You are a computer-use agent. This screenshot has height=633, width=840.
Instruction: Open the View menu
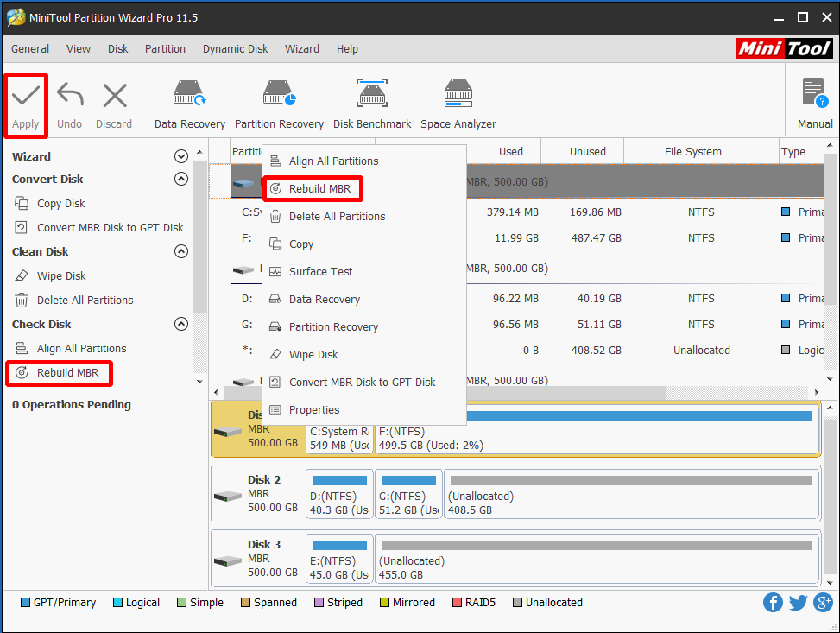click(x=79, y=48)
